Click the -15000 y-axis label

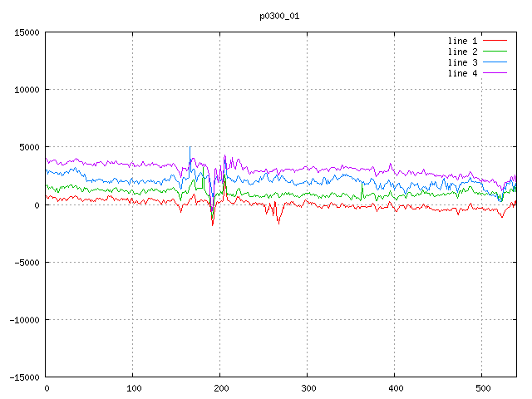point(24,377)
